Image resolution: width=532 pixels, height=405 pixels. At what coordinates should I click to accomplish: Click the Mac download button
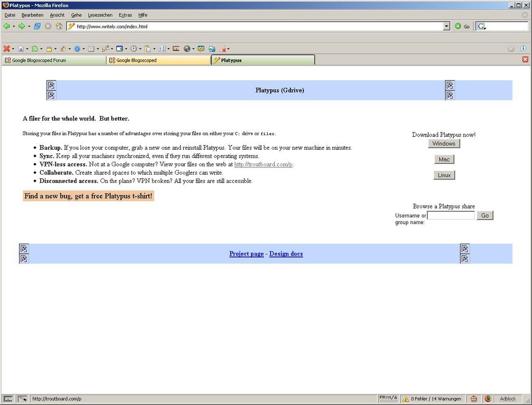pyautogui.click(x=444, y=159)
